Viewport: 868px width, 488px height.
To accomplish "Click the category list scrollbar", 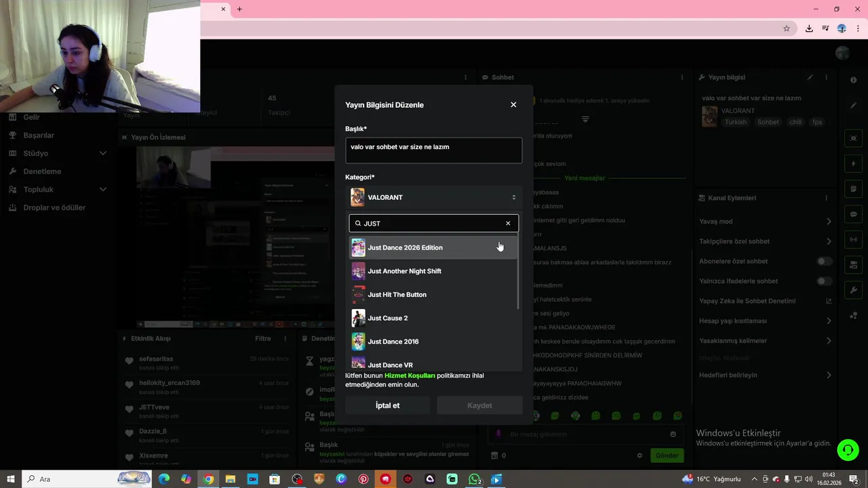I will tap(519, 271).
